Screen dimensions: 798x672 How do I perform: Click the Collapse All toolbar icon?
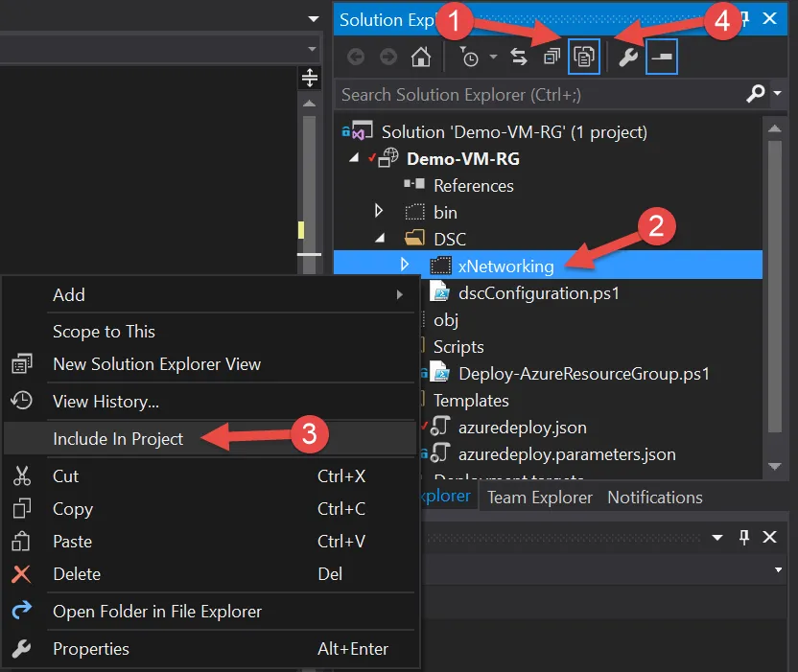coord(552,57)
